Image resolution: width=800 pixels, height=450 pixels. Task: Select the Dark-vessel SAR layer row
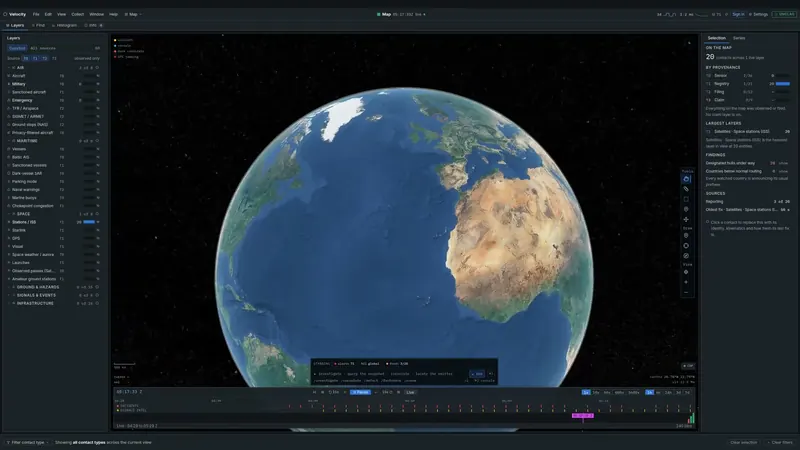[x=53, y=173]
